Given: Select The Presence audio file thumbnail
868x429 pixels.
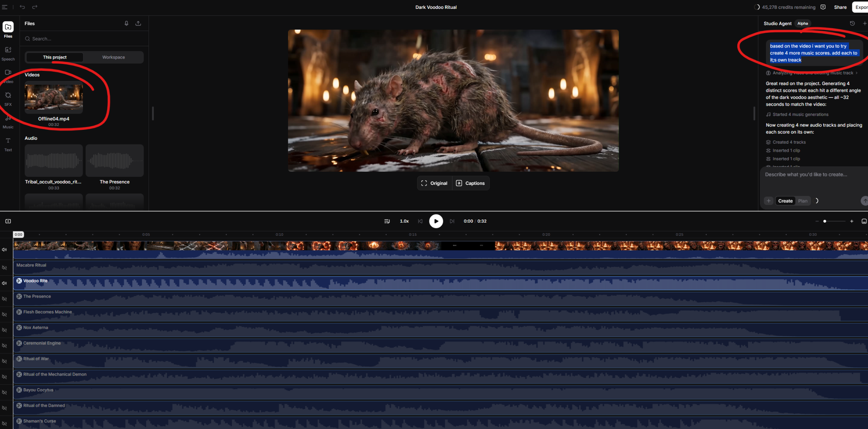Looking at the screenshot, I should click(x=115, y=161).
